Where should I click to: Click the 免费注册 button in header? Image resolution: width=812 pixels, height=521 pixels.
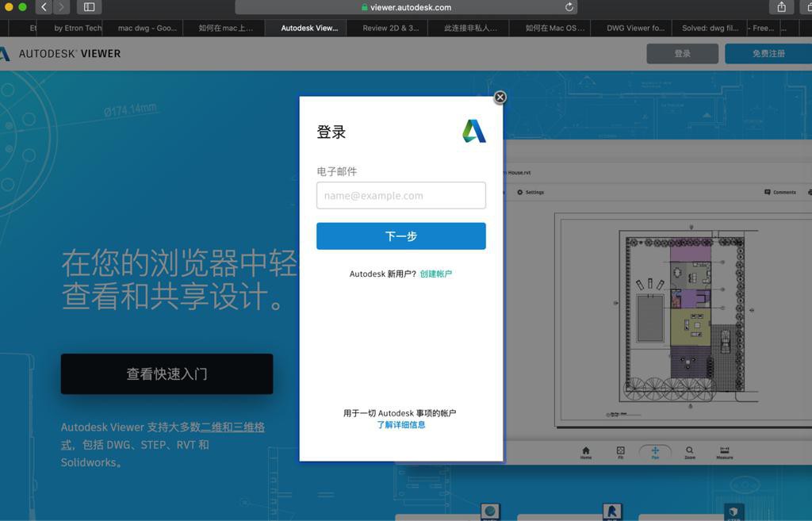(768, 53)
